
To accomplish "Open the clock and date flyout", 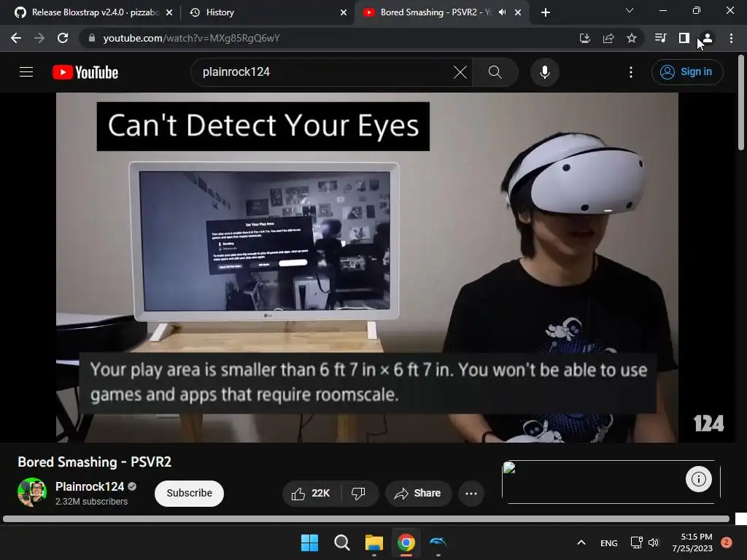I will click(x=692, y=542).
